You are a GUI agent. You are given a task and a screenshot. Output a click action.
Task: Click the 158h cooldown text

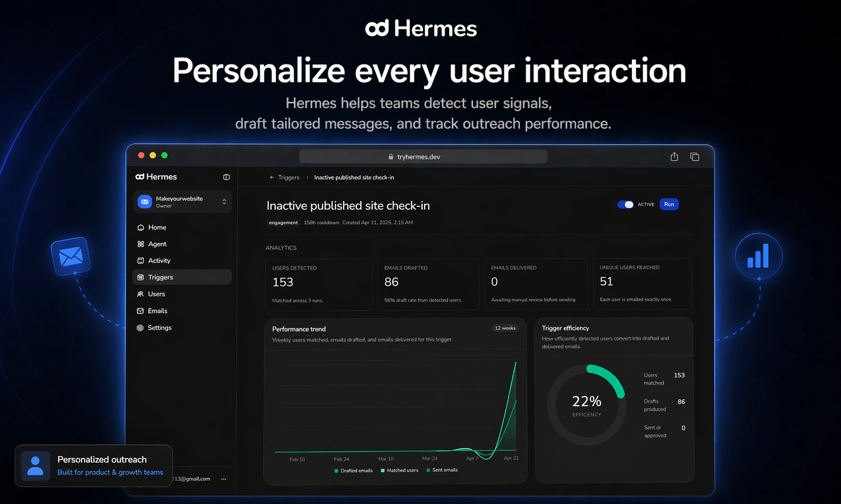pyautogui.click(x=321, y=223)
